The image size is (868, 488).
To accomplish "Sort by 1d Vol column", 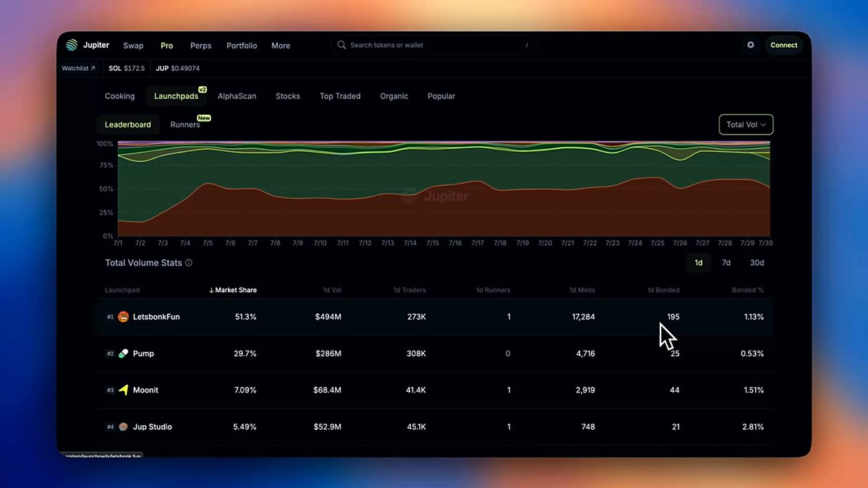I will (332, 290).
